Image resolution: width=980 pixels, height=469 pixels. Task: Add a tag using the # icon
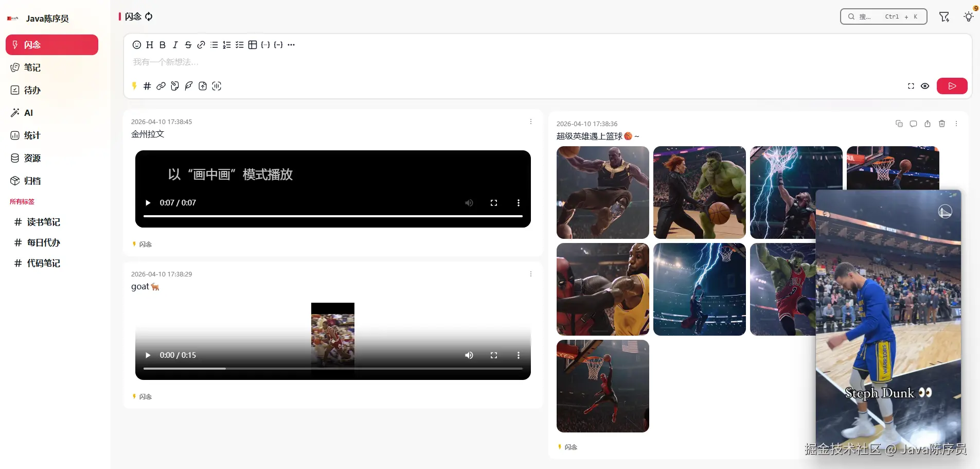(x=147, y=86)
